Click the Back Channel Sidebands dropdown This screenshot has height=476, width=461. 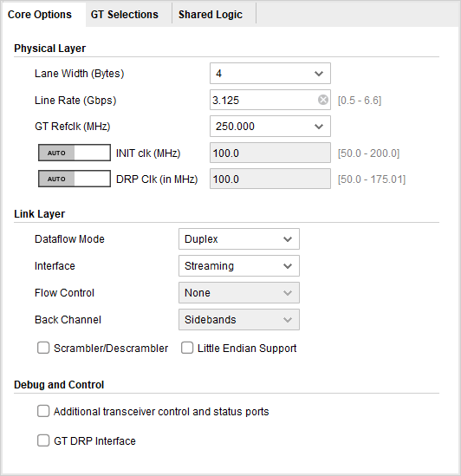pos(239,320)
